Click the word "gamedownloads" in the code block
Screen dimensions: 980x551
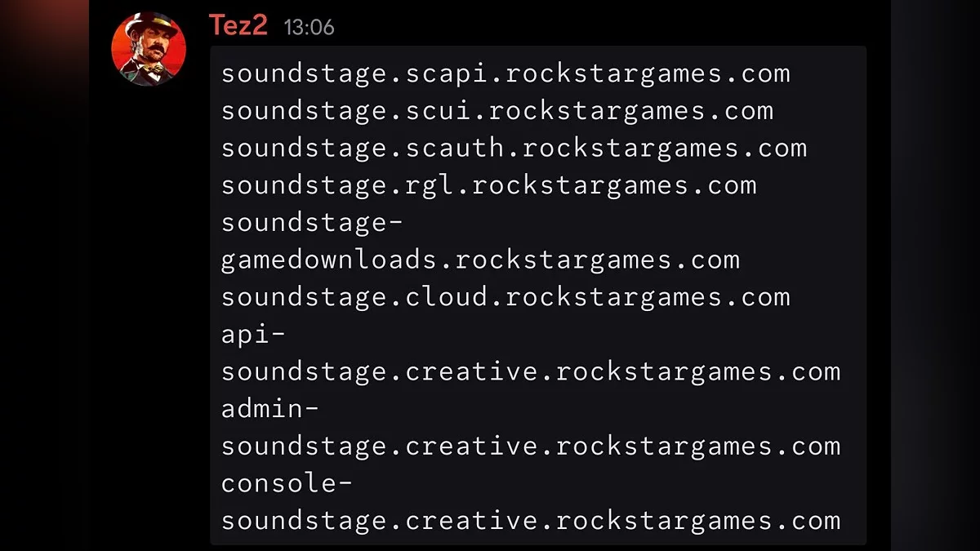(329, 260)
